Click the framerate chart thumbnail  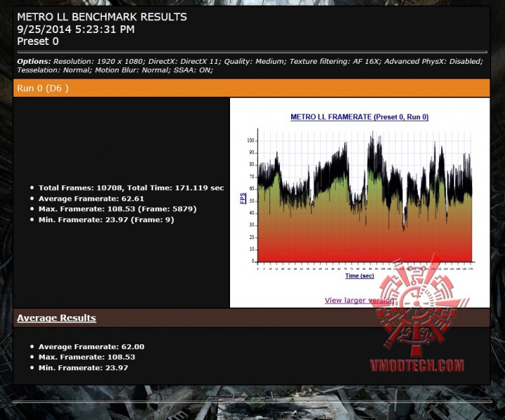pyautogui.click(x=360, y=198)
